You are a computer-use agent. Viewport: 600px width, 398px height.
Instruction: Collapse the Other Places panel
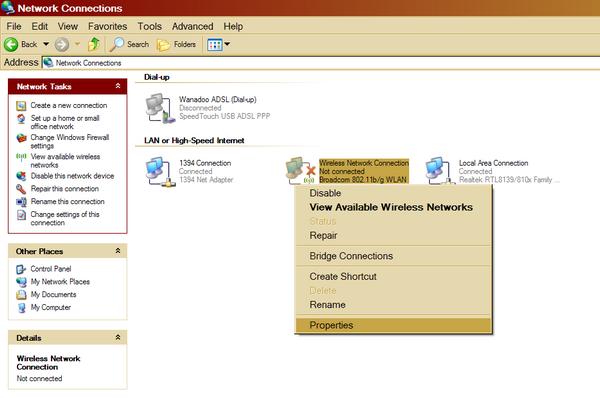(x=118, y=251)
